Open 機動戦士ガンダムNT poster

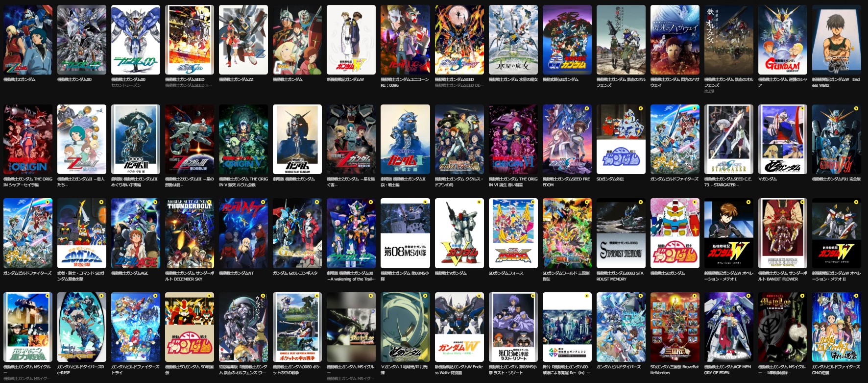(243, 233)
